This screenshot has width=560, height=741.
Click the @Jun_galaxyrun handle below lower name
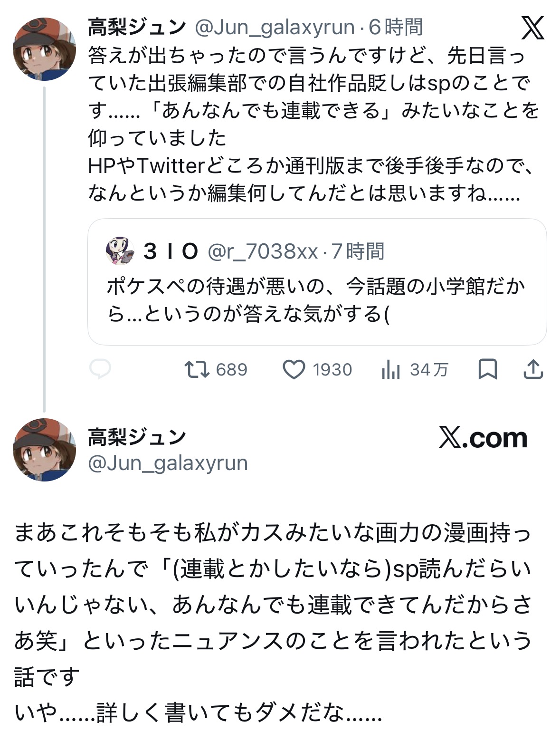168,462
